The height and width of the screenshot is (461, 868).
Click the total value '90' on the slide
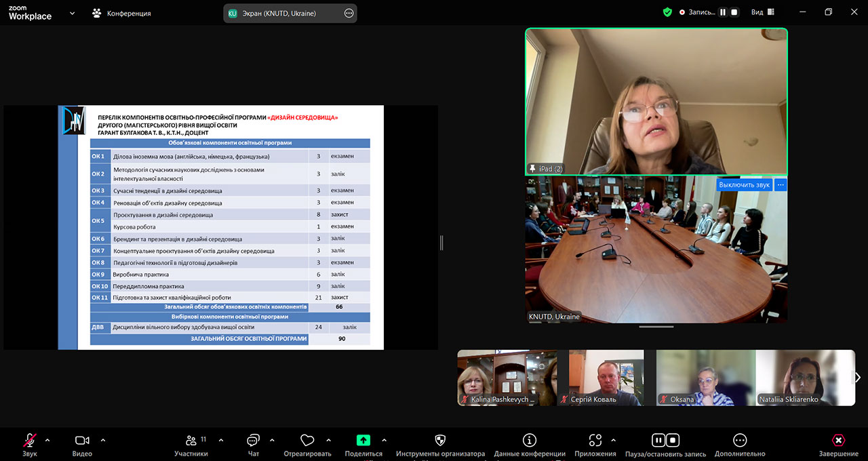[342, 338]
